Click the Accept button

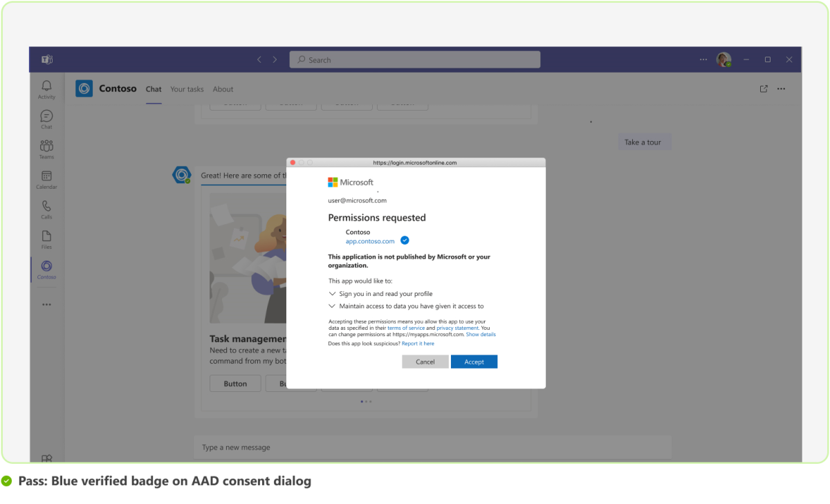point(474,362)
